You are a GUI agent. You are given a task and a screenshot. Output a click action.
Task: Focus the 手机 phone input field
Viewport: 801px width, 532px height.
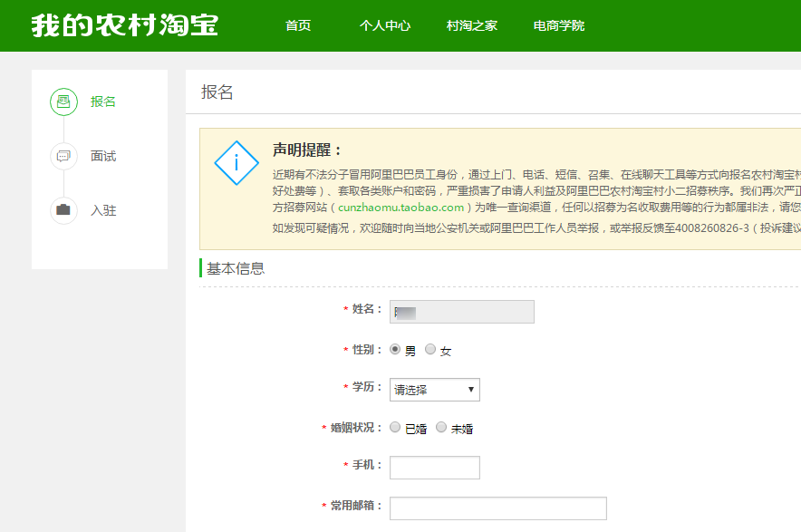435,468
